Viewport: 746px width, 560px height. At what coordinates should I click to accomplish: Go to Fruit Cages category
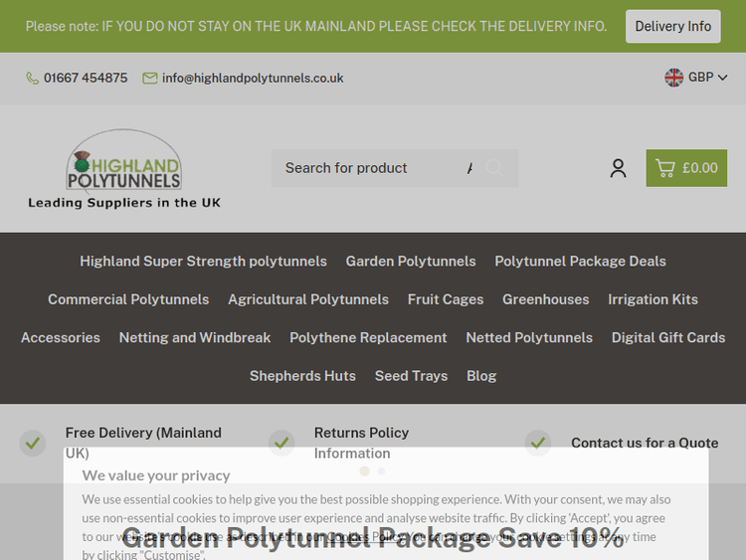pos(446,299)
